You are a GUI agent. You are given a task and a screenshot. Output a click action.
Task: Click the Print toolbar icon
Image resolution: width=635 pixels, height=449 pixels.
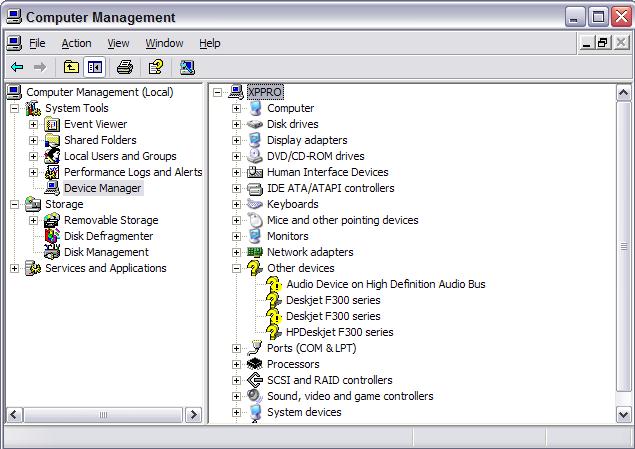click(125, 67)
